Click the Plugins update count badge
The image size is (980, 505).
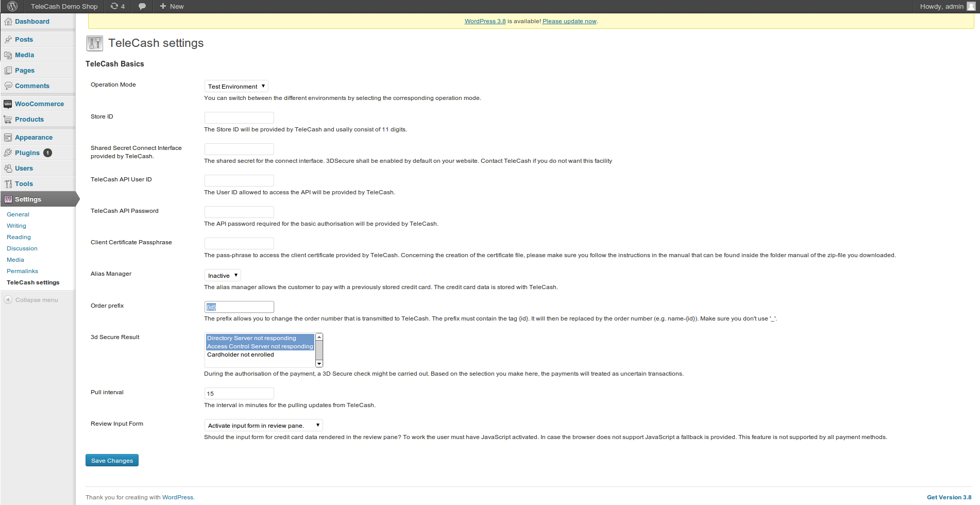(x=47, y=153)
